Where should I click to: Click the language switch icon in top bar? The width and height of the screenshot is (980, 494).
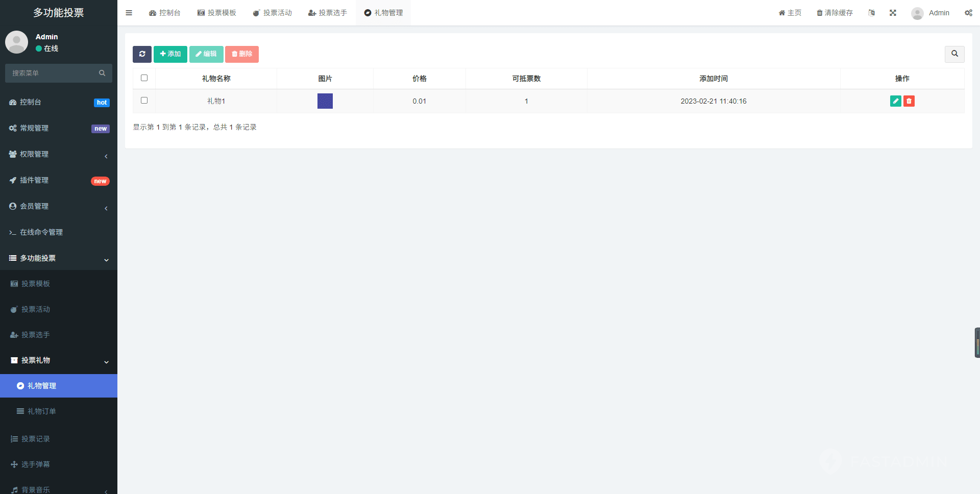(871, 13)
